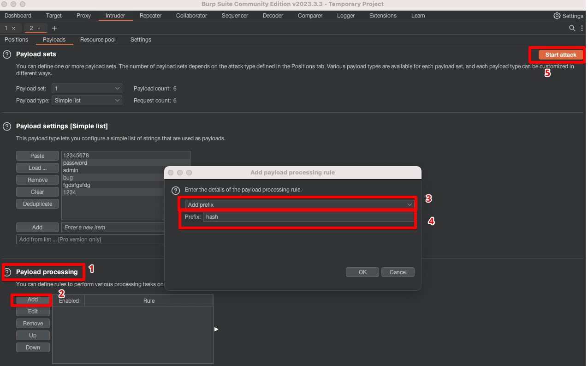588x366 pixels.
Task: Open Add from list Pro-only dropdown
Action: tap(91, 240)
